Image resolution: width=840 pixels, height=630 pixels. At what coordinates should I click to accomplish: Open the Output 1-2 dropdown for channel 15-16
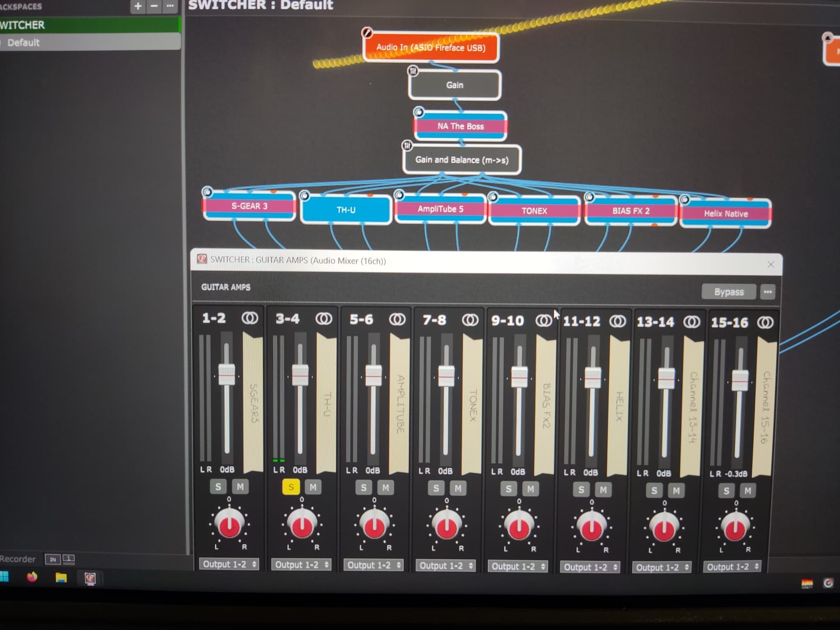point(733,567)
